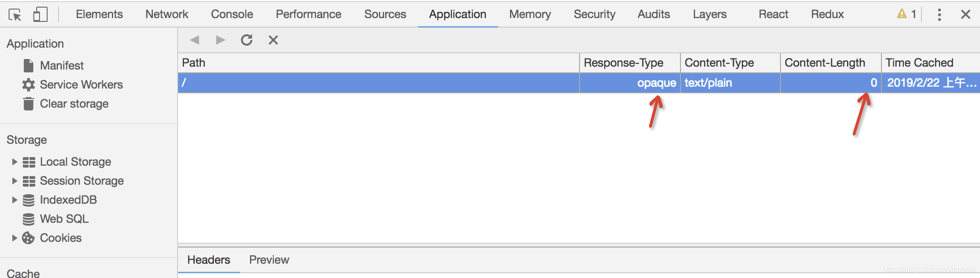Open Service Workers in the sidebar
This screenshot has height=278, width=980.
click(81, 85)
